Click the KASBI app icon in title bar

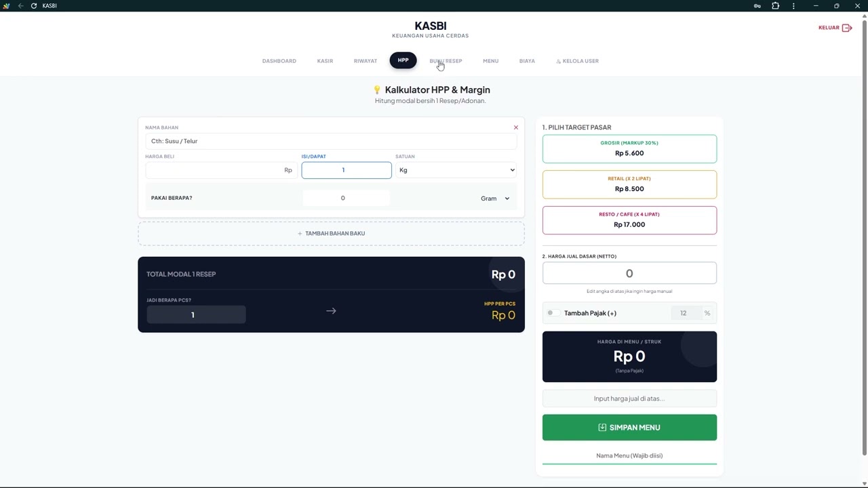pyautogui.click(x=7, y=5)
